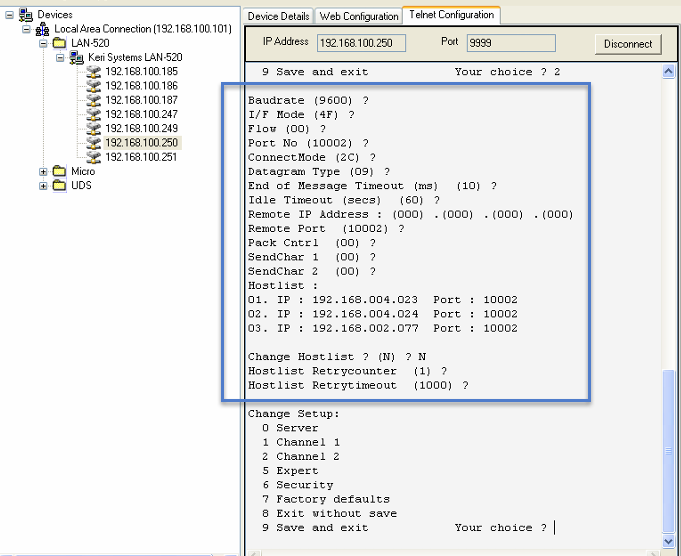Click the device icon for 192.168.100.185
The height and width of the screenshot is (556, 681).
click(94, 72)
